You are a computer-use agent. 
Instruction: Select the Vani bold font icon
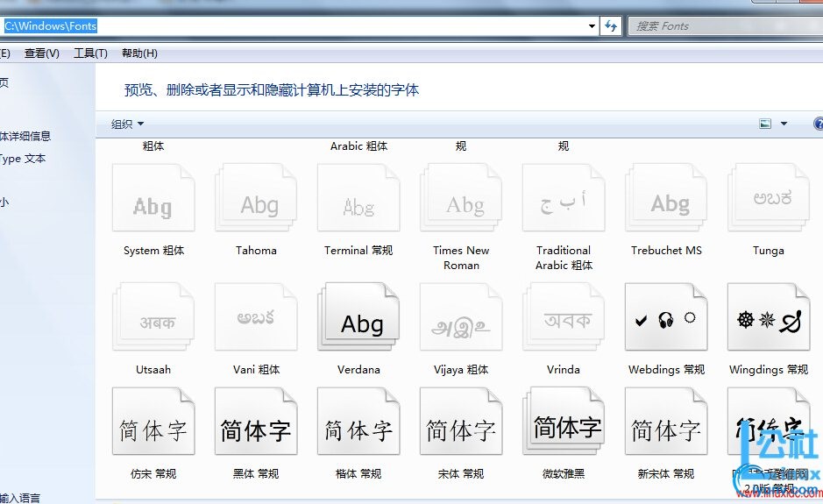pos(256,316)
